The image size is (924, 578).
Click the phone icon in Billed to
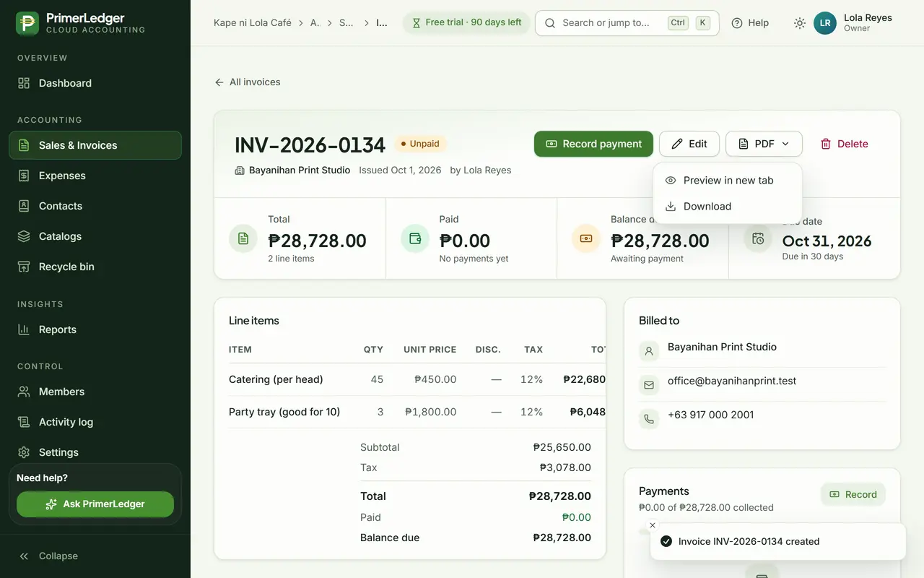click(x=649, y=419)
